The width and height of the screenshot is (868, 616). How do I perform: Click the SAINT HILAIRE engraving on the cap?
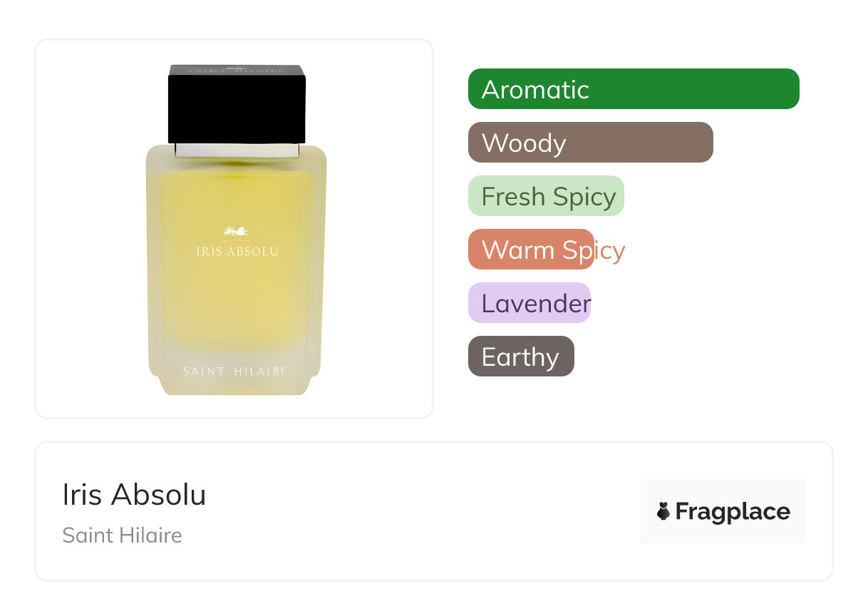coord(236,70)
